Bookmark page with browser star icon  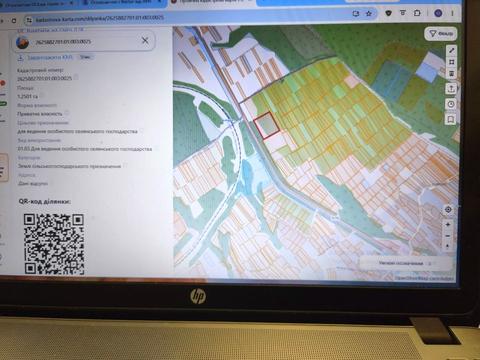[x=369, y=13]
